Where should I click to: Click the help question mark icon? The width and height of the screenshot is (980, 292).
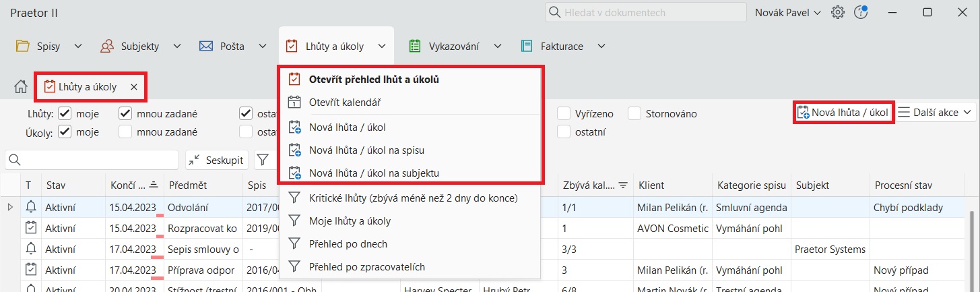pyautogui.click(x=860, y=13)
